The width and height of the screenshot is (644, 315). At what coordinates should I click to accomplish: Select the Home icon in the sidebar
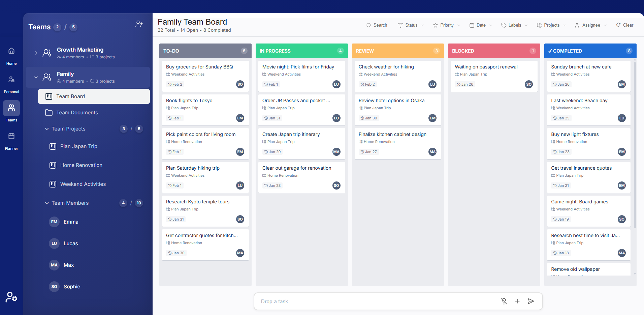point(11,54)
